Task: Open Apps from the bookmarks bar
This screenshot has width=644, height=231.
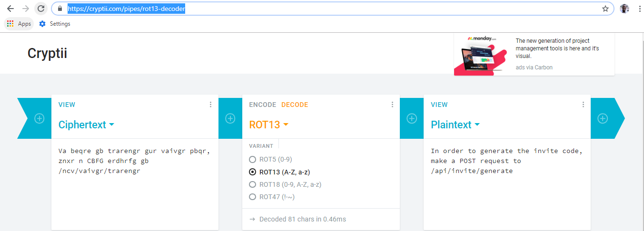Action: click(19, 24)
